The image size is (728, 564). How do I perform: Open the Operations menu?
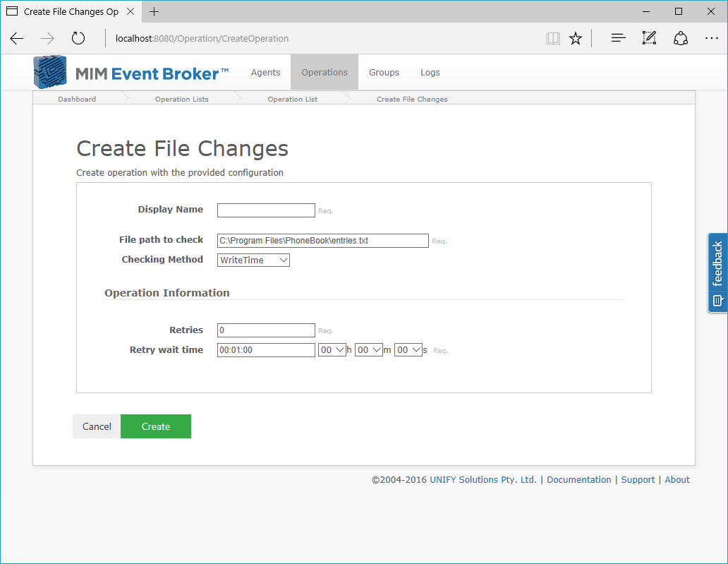click(x=324, y=72)
